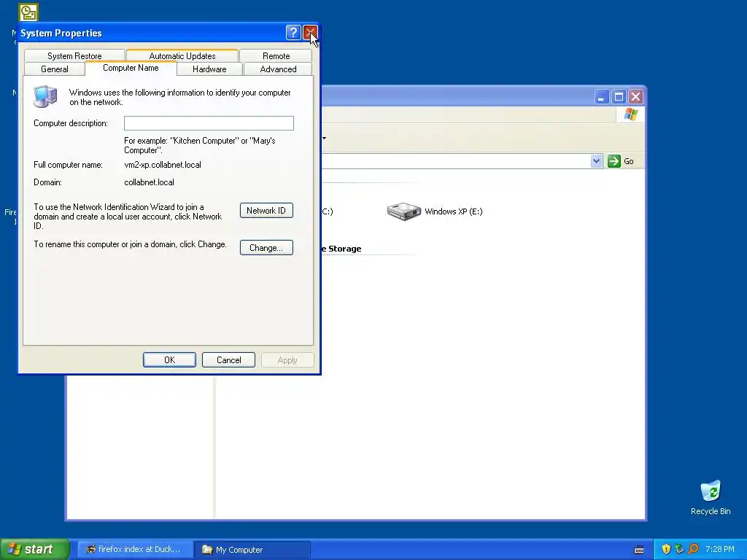The width and height of the screenshot is (747, 560).
Task: Close the System Properties dialog
Action: (x=310, y=32)
